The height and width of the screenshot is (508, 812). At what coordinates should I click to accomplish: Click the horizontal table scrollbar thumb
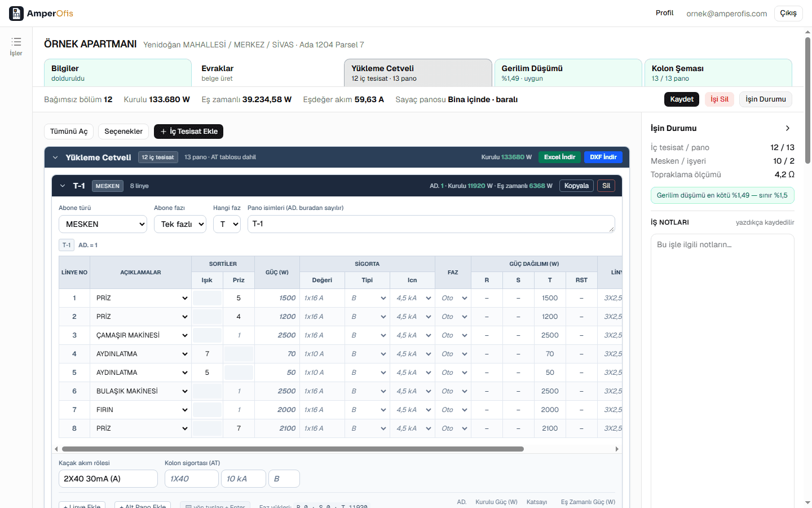[x=293, y=449]
